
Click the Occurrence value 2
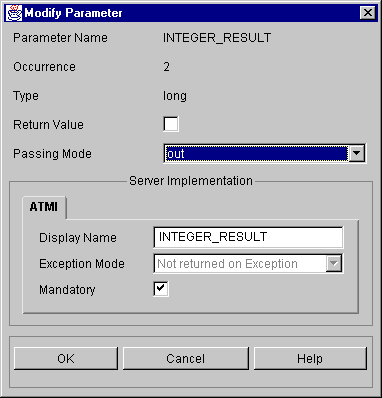[x=166, y=67]
